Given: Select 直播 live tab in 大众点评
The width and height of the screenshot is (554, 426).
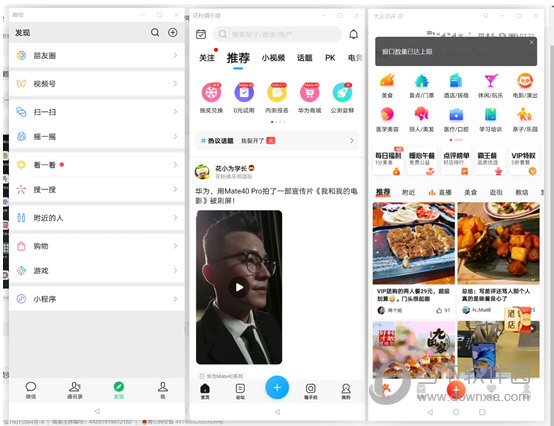Looking at the screenshot, I should (x=440, y=192).
